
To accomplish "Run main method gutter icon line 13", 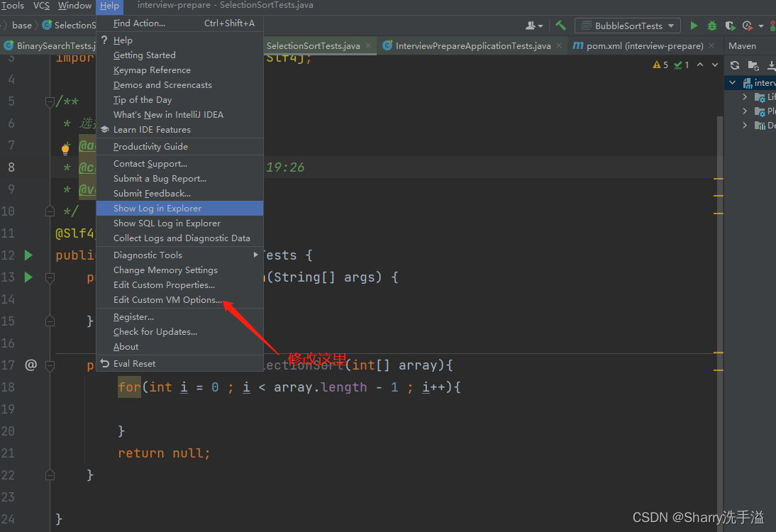I will 28,277.
